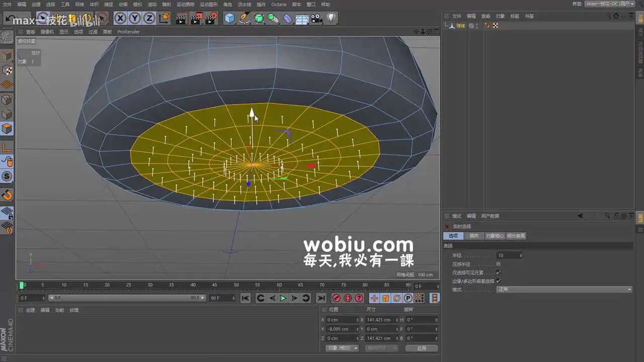Image resolution: width=644 pixels, height=362 pixels.
Task: Click the Array modeling objects icon
Action: (273, 19)
